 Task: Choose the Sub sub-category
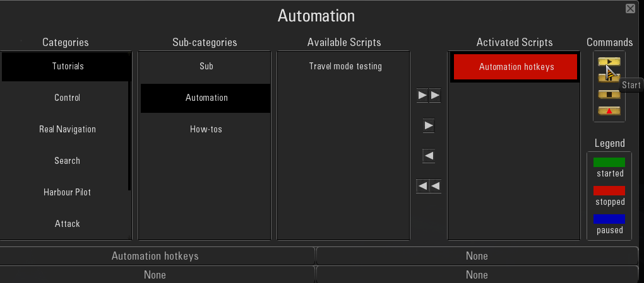[x=205, y=66]
